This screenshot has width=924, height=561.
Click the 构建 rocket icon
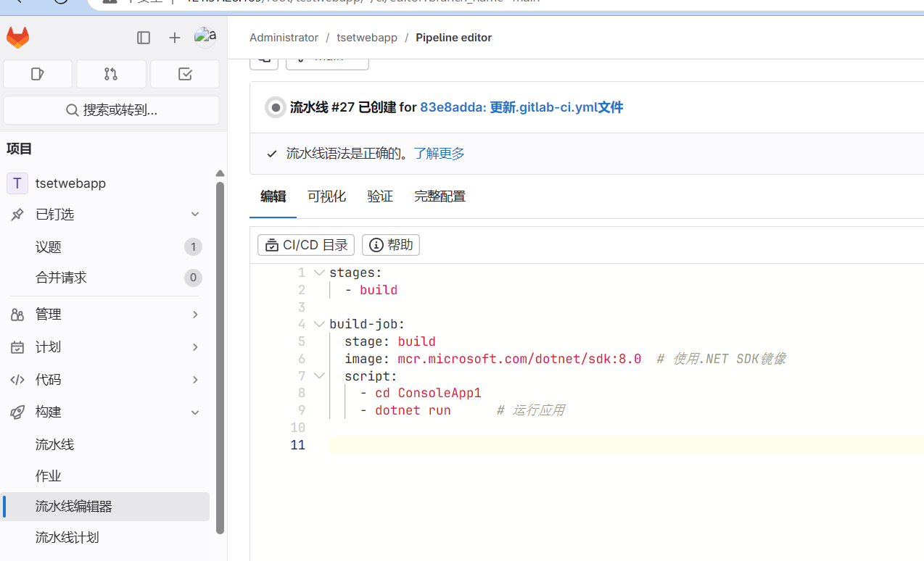pyautogui.click(x=17, y=412)
